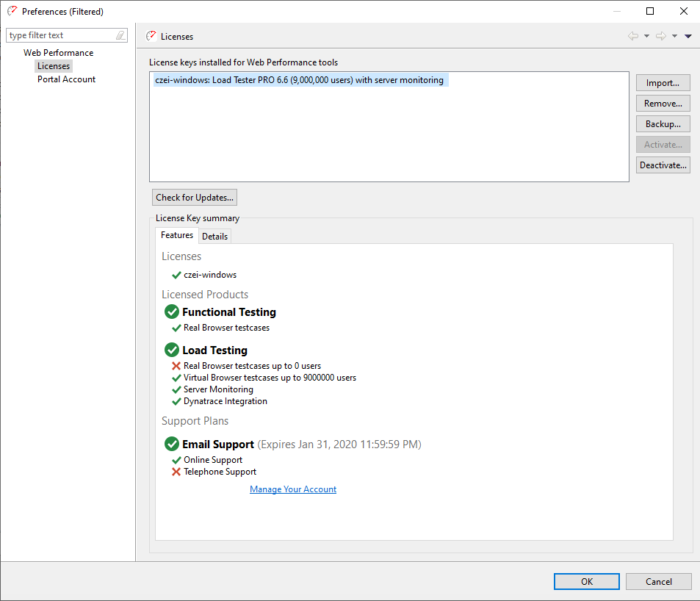Confirm preferences with OK button
This screenshot has height=601, width=700.
point(587,581)
